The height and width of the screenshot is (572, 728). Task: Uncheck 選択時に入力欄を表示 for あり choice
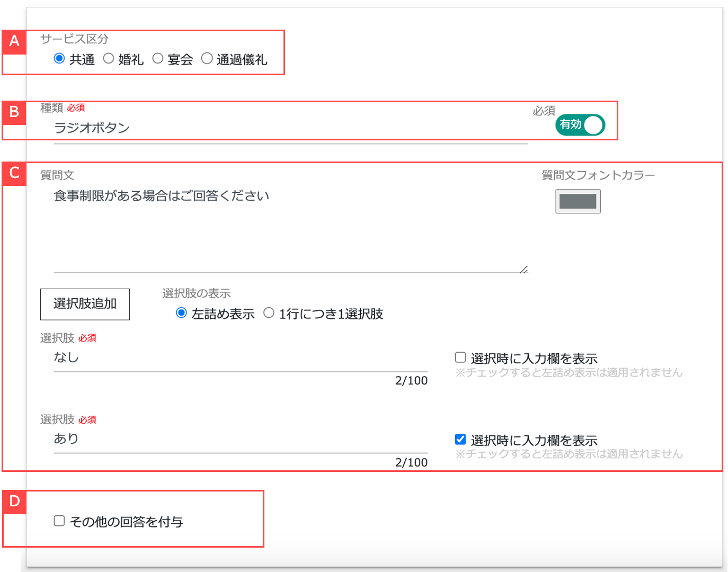[460, 439]
